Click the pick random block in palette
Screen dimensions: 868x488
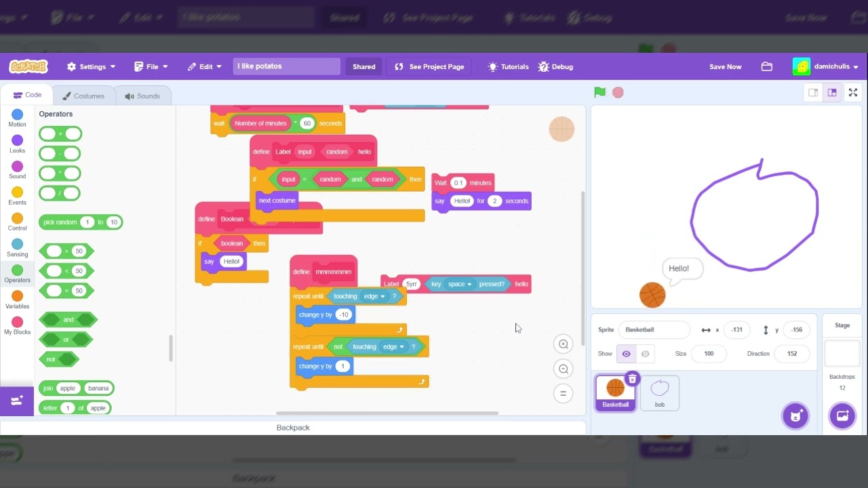coord(81,222)
